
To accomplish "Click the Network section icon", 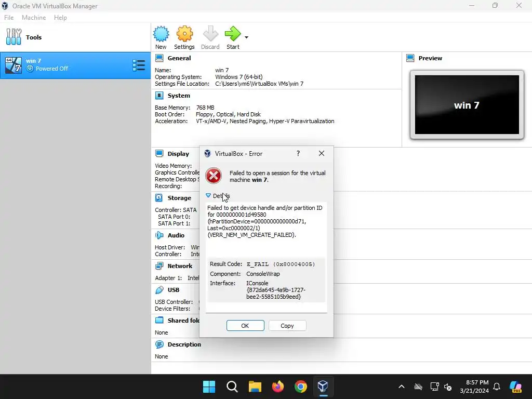I will [159, 266].
